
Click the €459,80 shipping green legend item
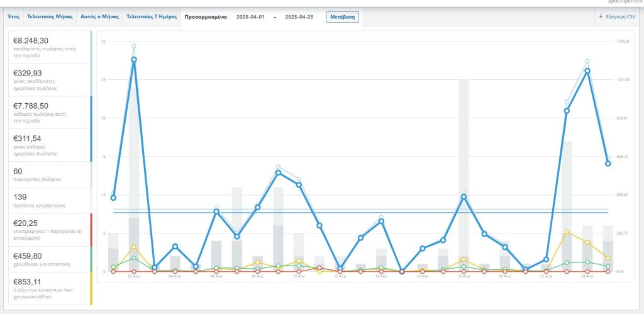click(x=50, y=259)
